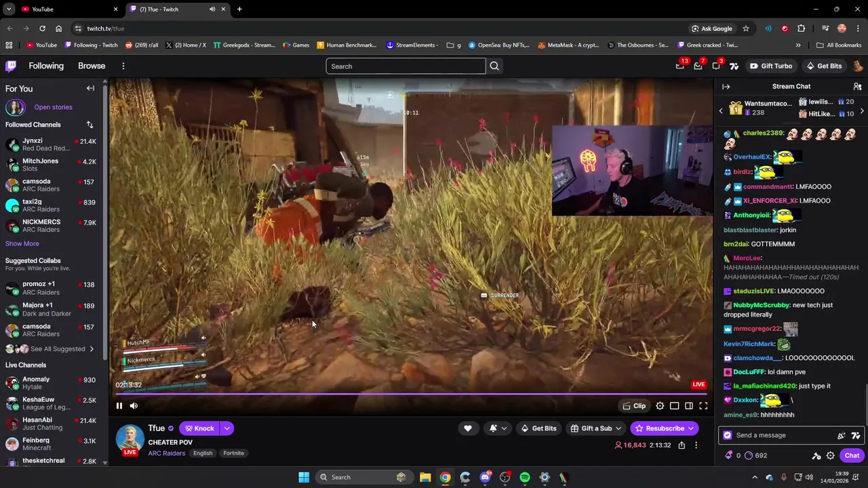Open notifications inbox with 7 badge
This screenshot has width=868, height=488.
[698, 66]
